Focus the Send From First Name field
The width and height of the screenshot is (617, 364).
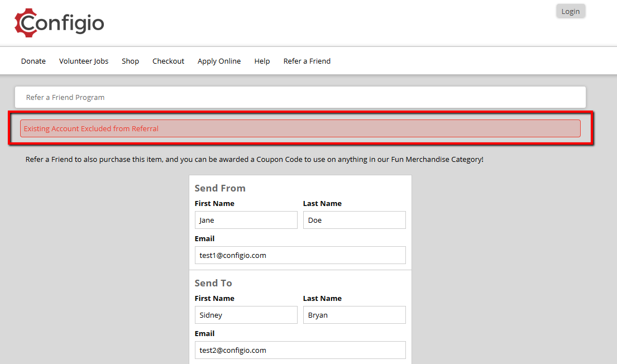coord(246,220)
